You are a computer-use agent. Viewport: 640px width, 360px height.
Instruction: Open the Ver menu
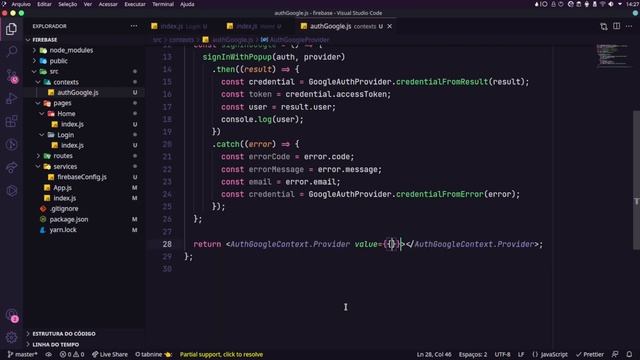(x=88, y=4)
